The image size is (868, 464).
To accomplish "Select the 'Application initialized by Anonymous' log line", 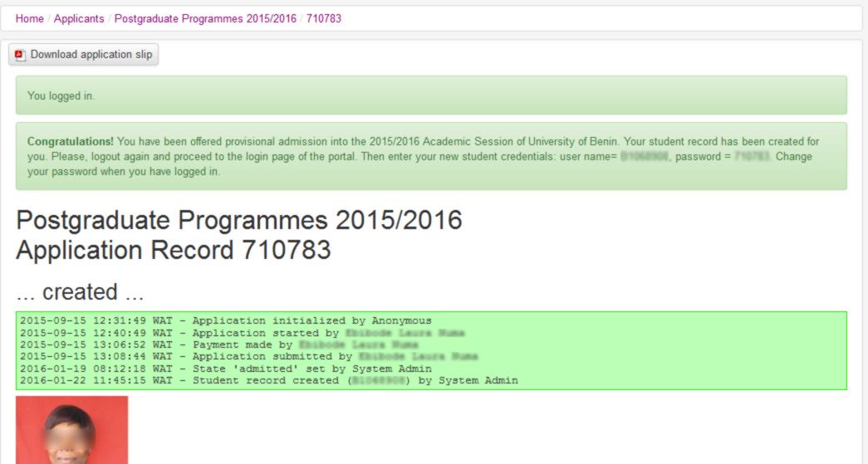I will (x=226, y=320).
